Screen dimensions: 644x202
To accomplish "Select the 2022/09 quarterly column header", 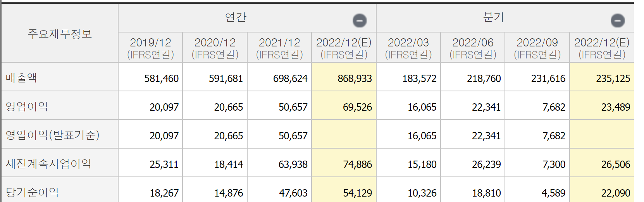I will coord(537,48).
